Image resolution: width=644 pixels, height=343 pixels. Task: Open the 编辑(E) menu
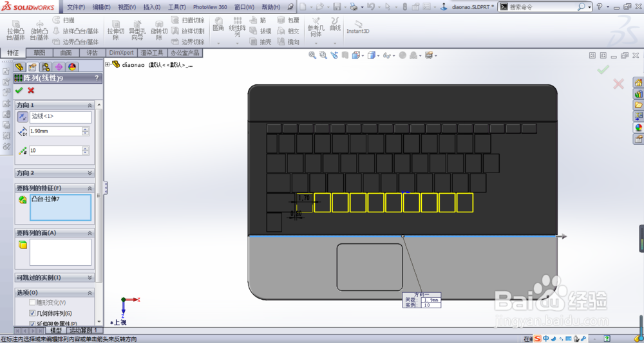tap(102, 7)
